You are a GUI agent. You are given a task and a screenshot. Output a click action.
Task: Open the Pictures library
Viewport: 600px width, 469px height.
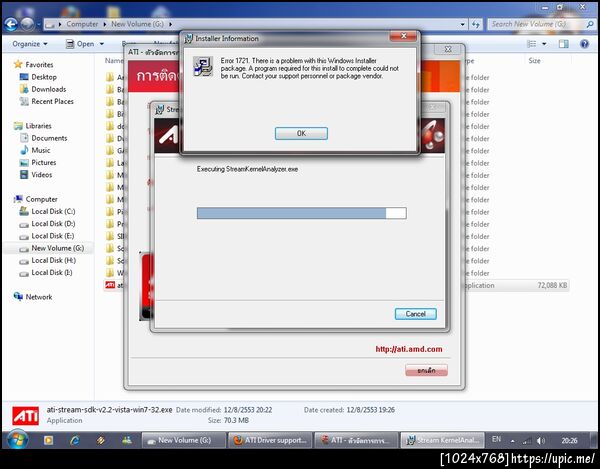[x=44, y=163]
